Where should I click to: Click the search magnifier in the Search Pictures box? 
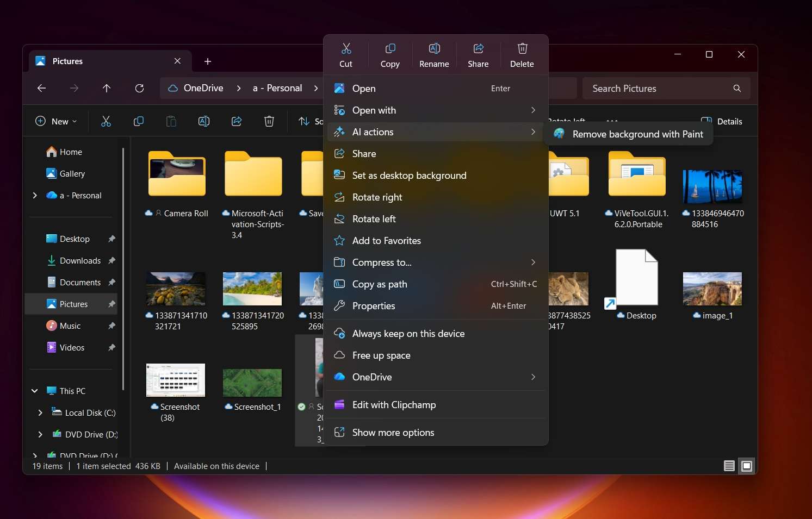pos(736,88)
